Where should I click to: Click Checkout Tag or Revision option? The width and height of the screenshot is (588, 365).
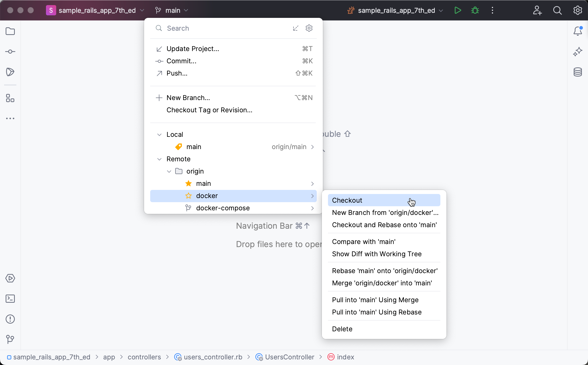click(209, 110)
